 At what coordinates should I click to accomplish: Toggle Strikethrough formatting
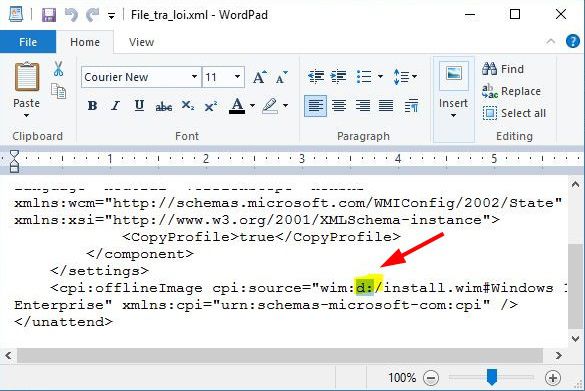point(163,107)
